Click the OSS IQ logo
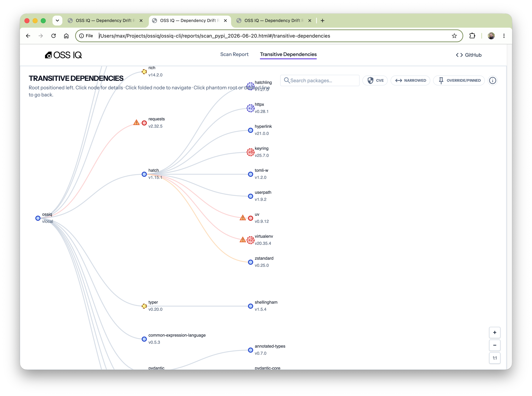The width and height of the screenshot is (532, 396). point(63,55)
